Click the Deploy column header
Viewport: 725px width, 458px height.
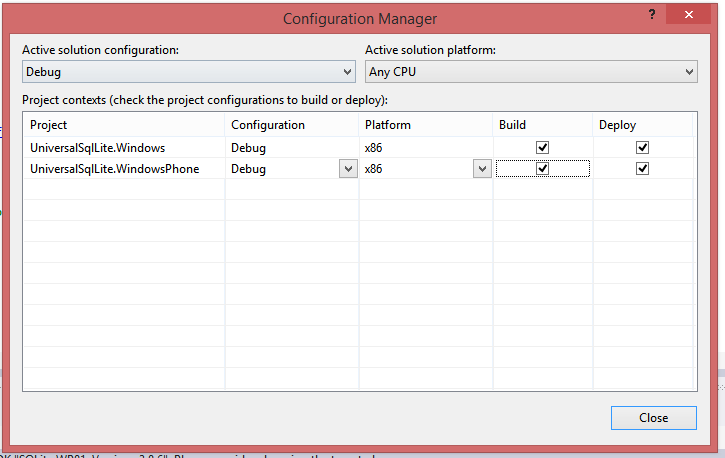[643, 125]
